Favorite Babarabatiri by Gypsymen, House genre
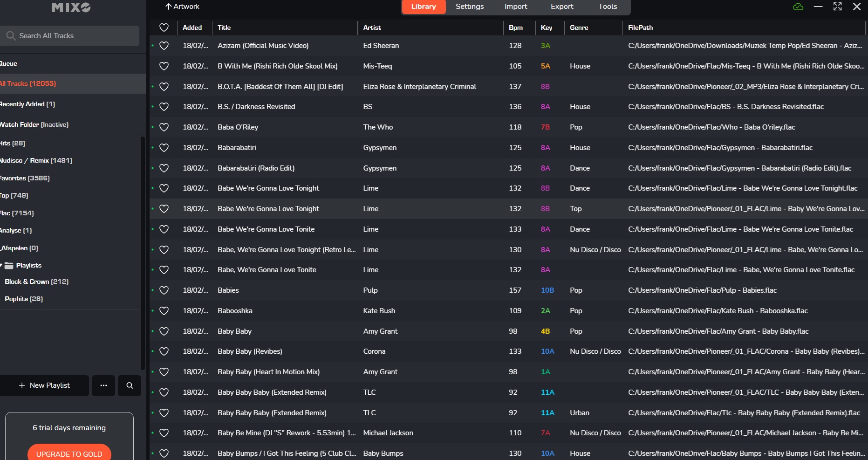Image resolution: width=868 pixels, height=460 pixels. [164, 148]
